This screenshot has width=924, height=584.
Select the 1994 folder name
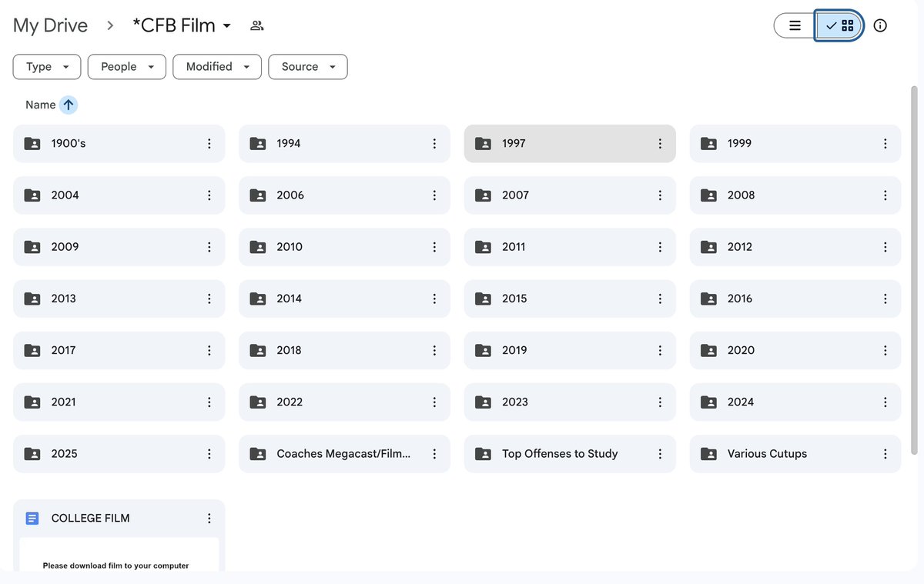click(x=289, y=144)
